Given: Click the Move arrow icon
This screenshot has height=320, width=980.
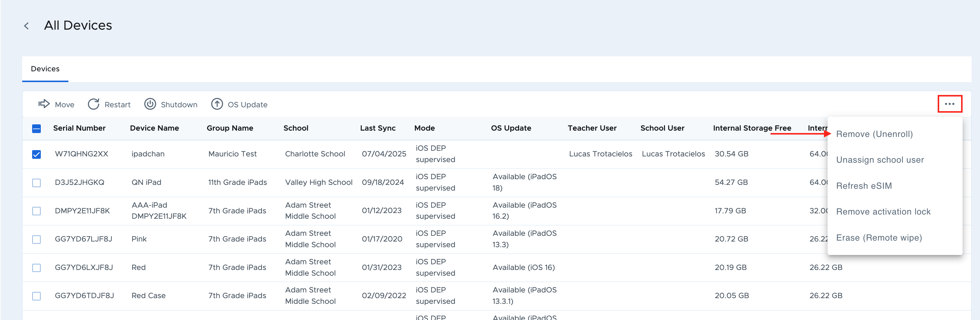Looking at the screenshot, I should click(x=44, y=104).
